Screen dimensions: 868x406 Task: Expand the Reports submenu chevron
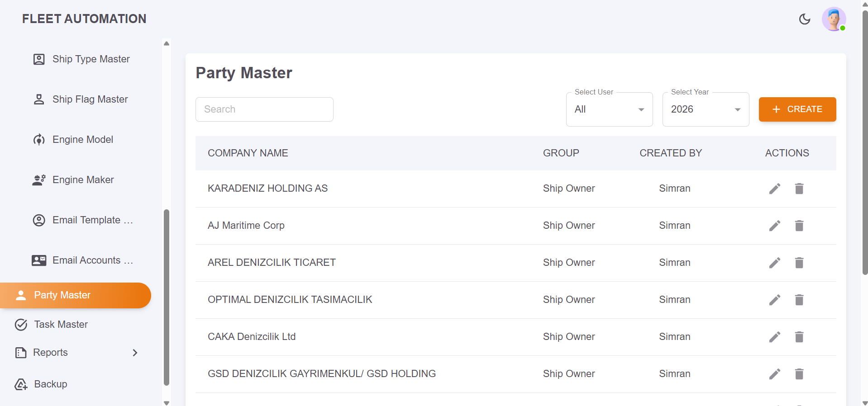pyautogui.click(x=135, y=353)
